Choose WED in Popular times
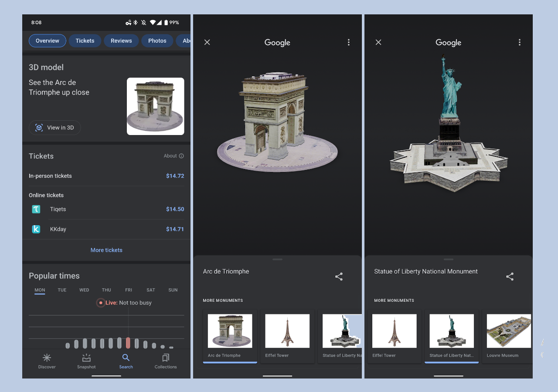Screen dimensions: 558x392 click(x=84, y=290)
